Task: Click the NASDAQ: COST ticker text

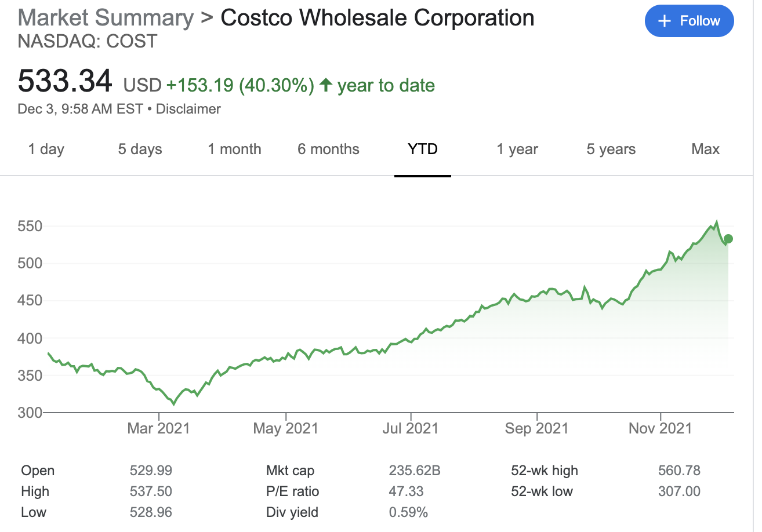Action: pos(88,42)
